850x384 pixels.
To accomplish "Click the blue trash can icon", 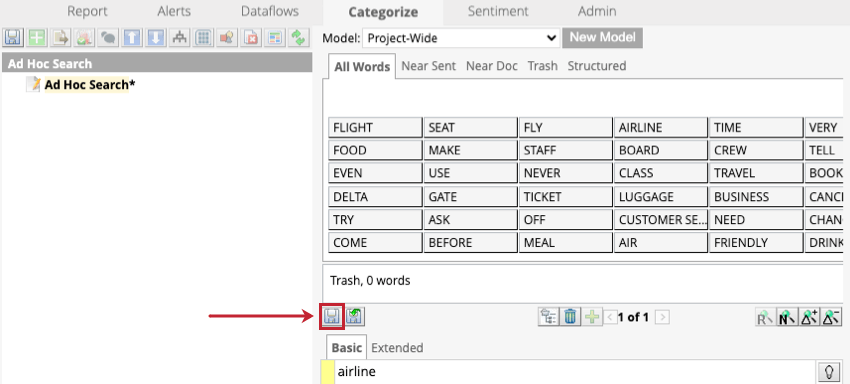I will (570, 317).
